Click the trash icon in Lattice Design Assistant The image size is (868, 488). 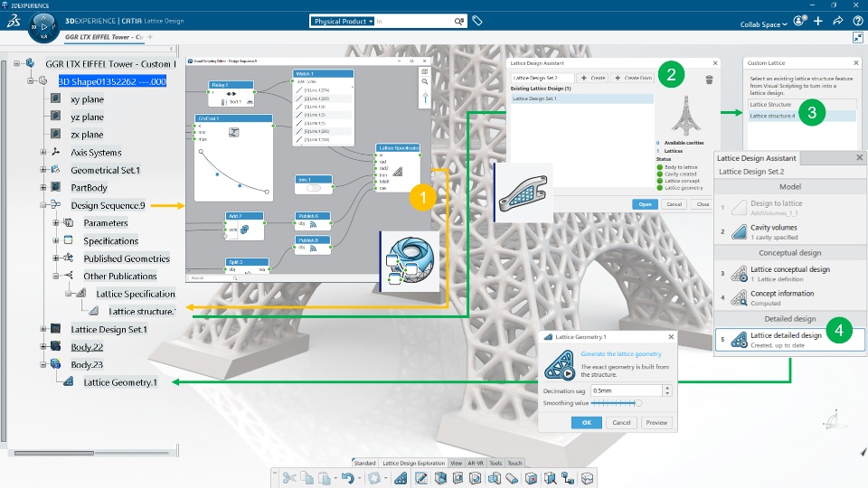click(709, 80)
